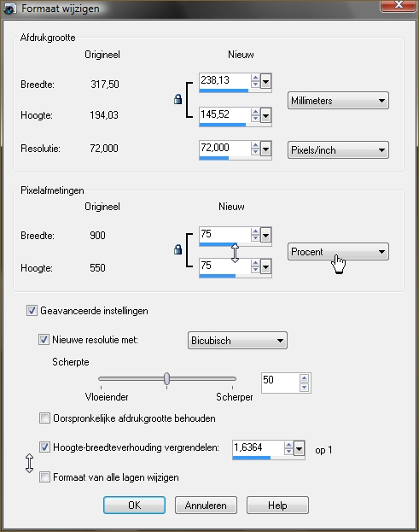This screenshot has width=419, height=532.
Task: Click the print size aspect lock icon
Action: [177, 99]
